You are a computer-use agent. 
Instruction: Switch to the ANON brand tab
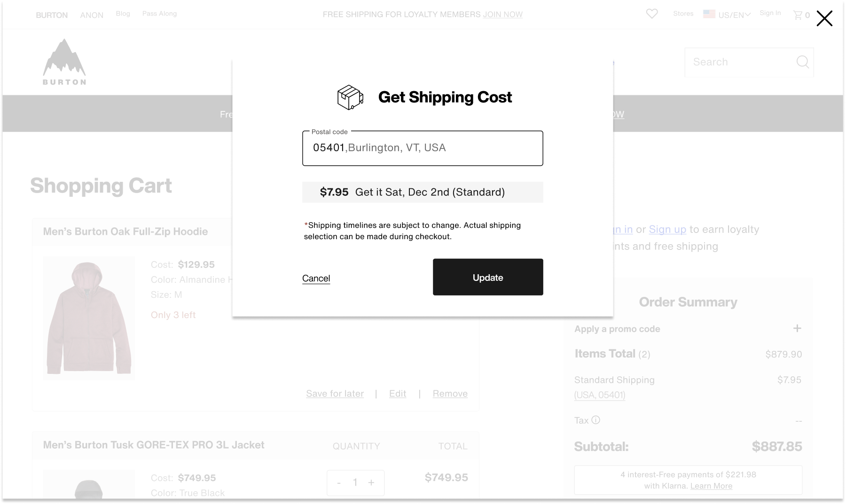92,15
